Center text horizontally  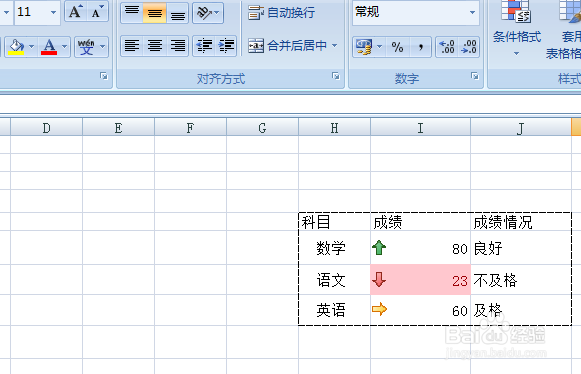point(155,46)
